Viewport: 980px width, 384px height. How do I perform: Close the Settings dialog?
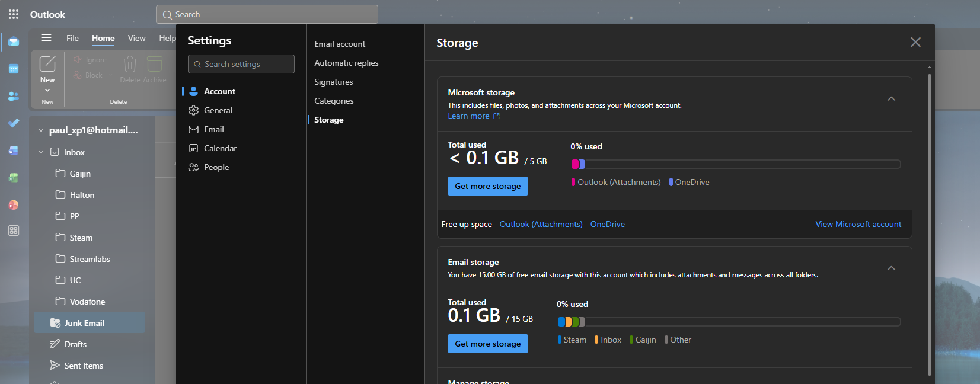tap(915, 42)
